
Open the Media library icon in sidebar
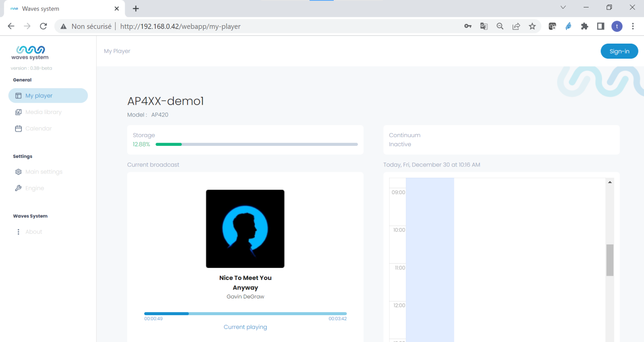18,112
